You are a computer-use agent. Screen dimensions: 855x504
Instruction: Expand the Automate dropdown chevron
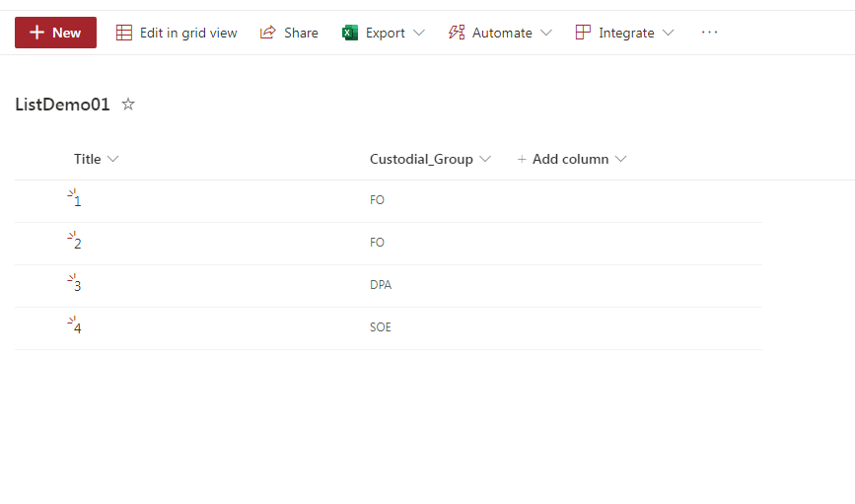(545, 33)
